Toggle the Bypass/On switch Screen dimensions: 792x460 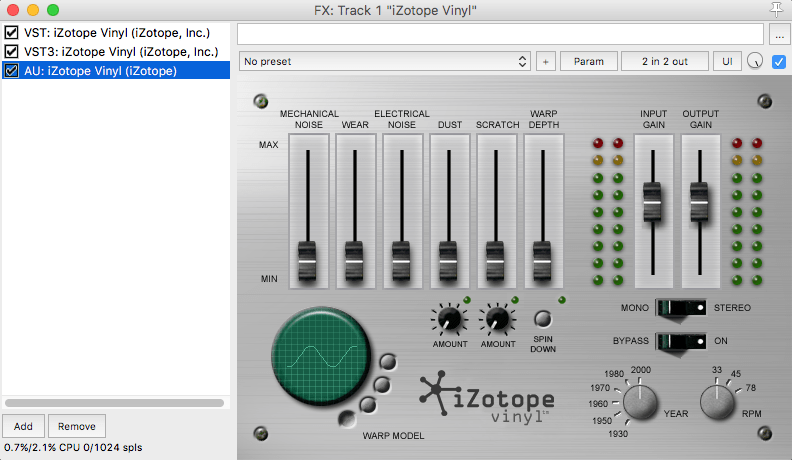(681, 341)
